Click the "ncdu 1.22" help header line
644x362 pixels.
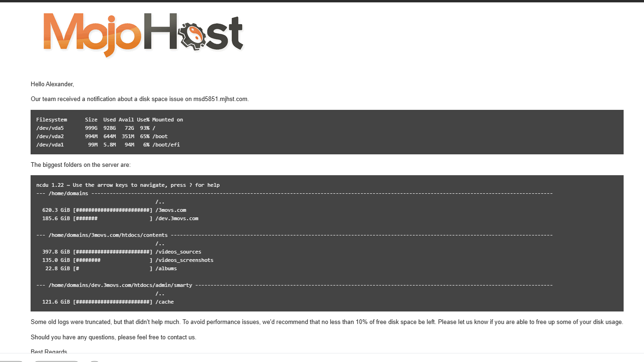(128, 185)
